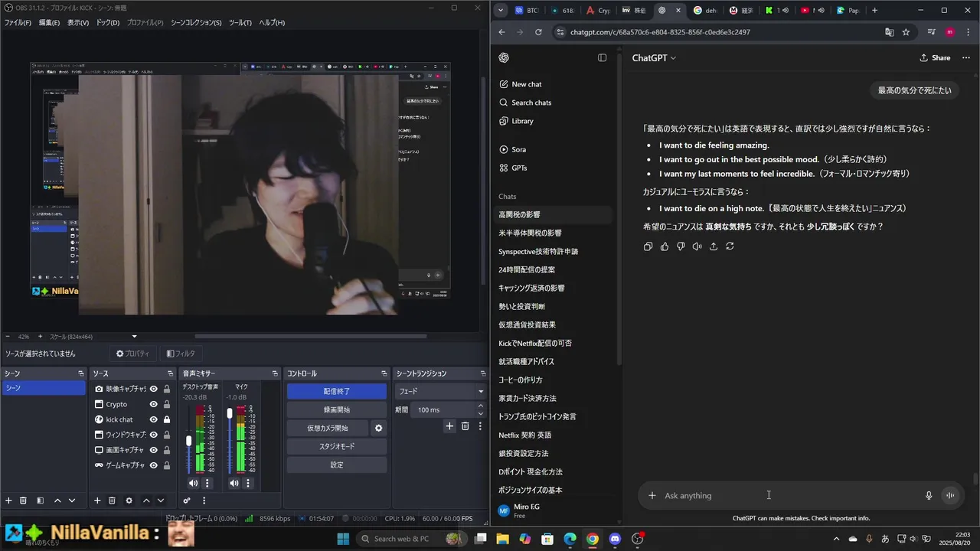Move source up in OBS sources list
This screenshot has height=551, width=980.
(146, 500)
